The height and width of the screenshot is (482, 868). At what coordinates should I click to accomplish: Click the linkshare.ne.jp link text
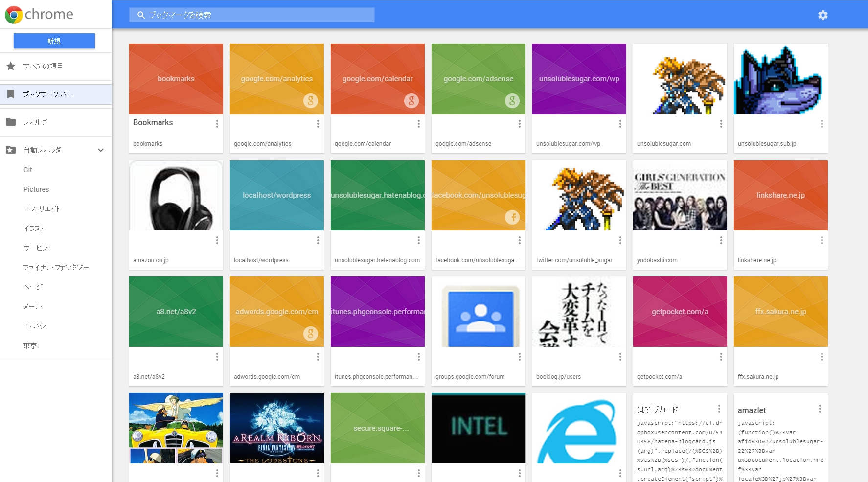(757, 260)
